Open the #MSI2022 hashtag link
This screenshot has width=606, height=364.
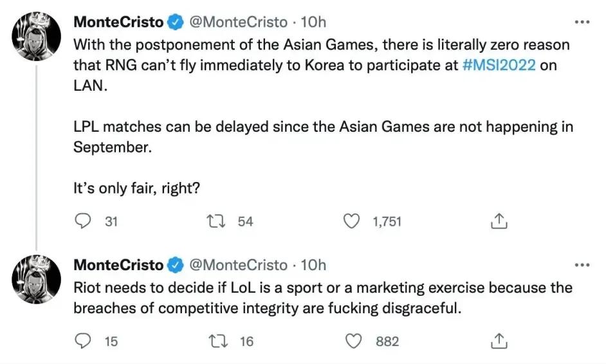(x=499, y=65)
